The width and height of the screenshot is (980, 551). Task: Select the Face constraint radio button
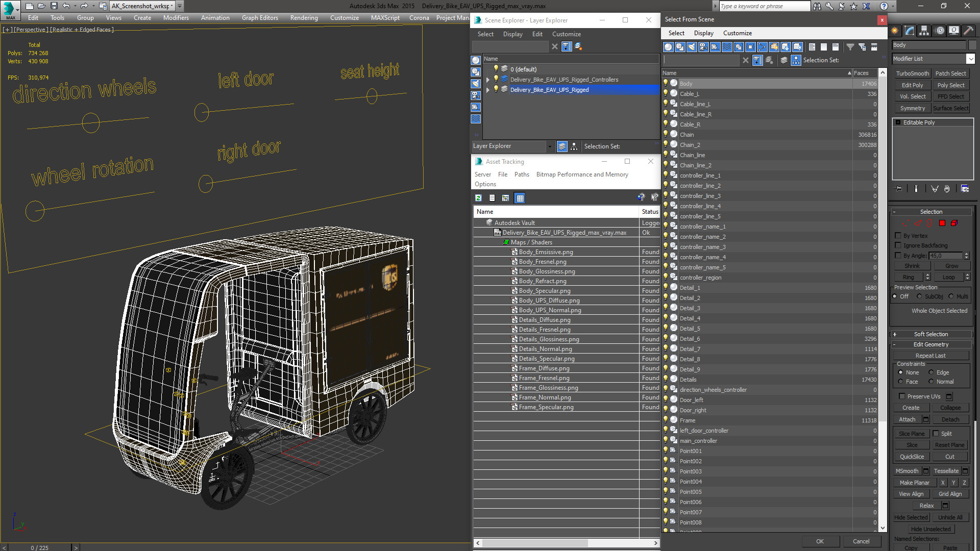coord(901,382)
